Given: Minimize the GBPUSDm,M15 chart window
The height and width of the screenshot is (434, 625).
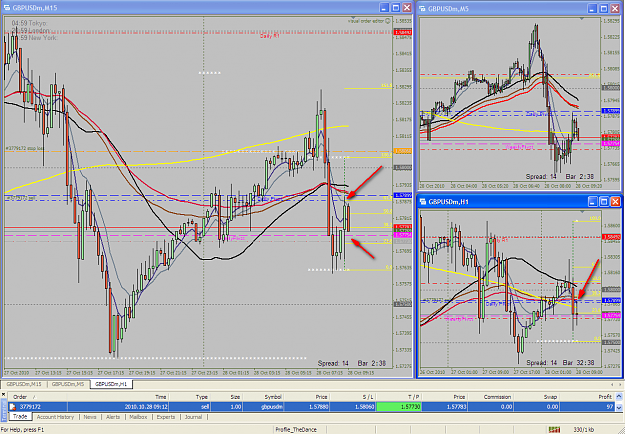Looking at the screenshot, I should tap(384, 8).
